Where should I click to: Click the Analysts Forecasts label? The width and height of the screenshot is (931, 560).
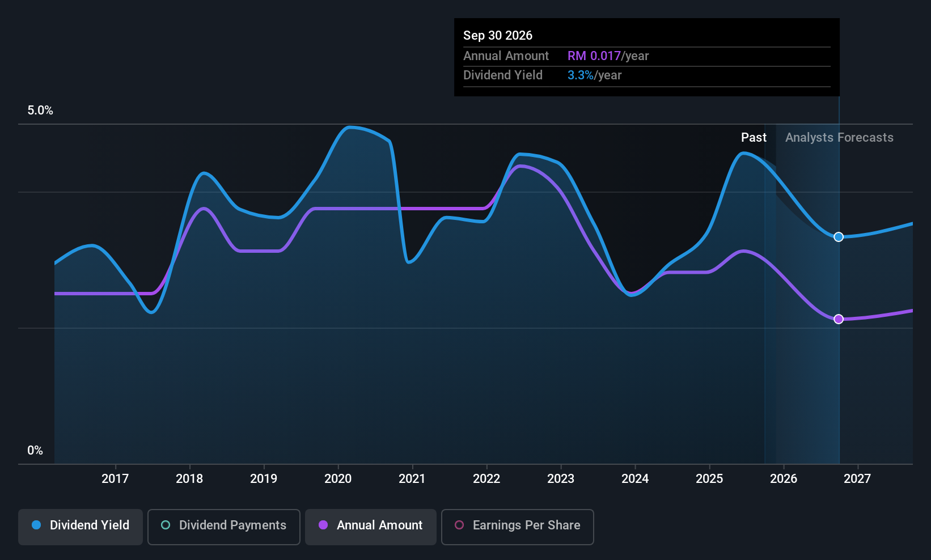(x=839, y=138)
